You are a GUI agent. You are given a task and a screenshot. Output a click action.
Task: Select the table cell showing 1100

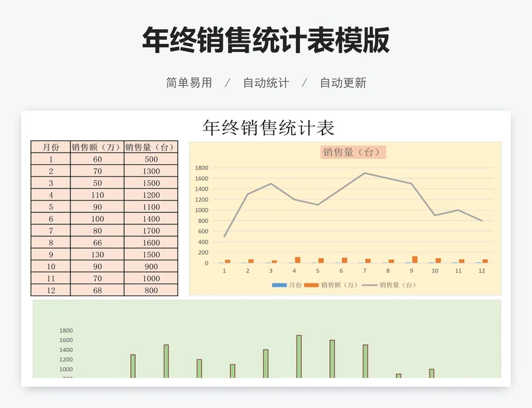[x=151, y=206]
